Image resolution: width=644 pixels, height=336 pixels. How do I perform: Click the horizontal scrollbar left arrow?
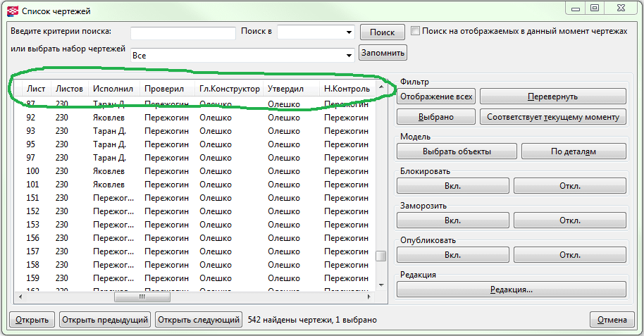coord(20,297)
